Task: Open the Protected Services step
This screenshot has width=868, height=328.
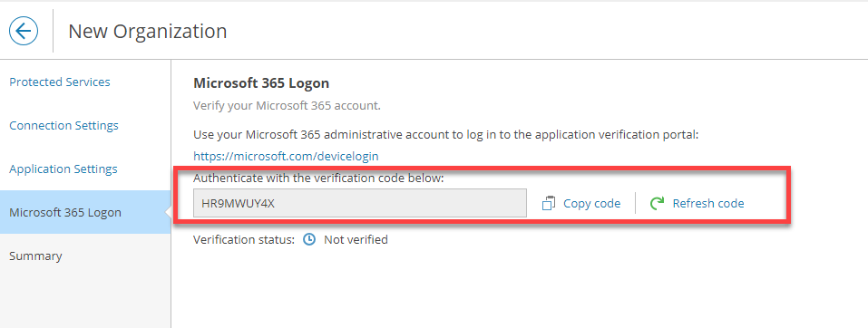Action: [60, 82]
